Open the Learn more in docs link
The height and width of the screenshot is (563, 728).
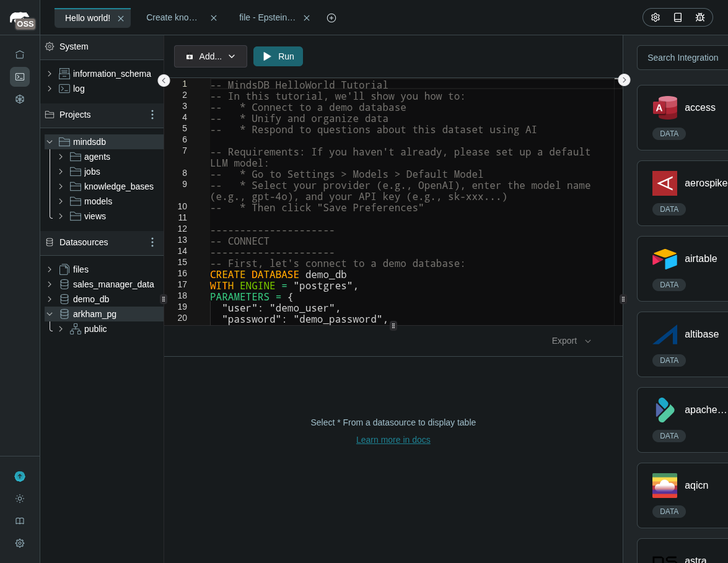(x=393, y=440)
